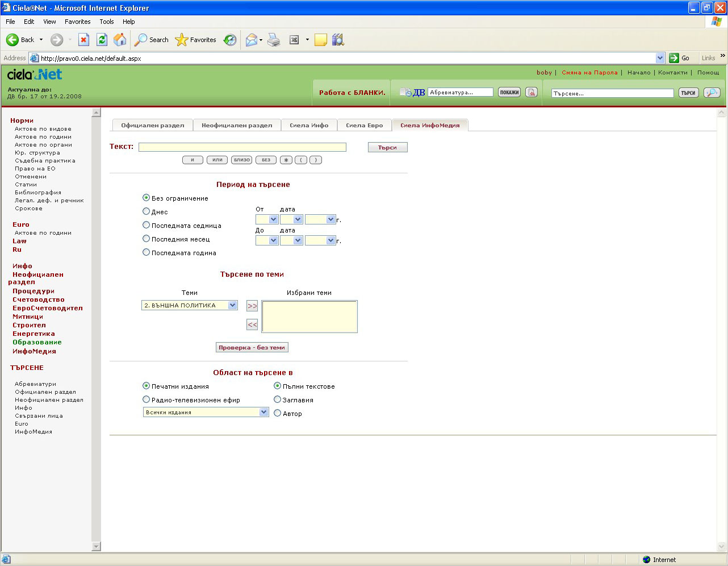Switch to Официален раздел tab
728x566 pixels.
[153, 125]
